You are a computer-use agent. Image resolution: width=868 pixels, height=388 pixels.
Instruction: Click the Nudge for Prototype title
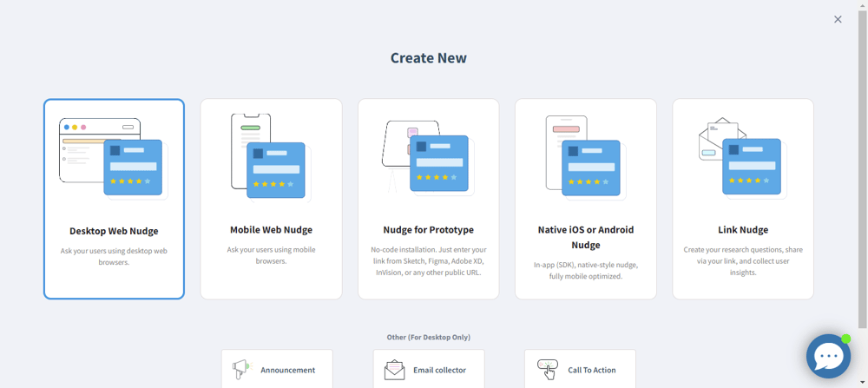[429, 230]
